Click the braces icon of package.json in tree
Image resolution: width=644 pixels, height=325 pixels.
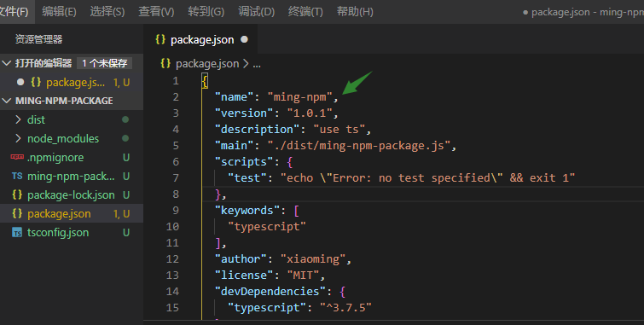(x=17, y=213)
